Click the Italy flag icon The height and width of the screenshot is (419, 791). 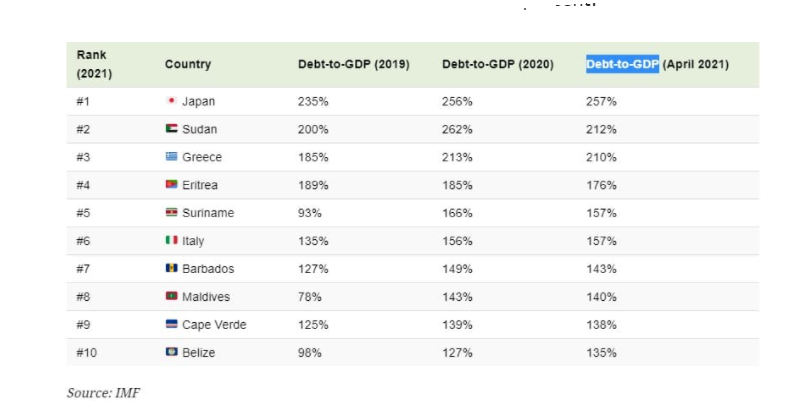pos(171,241)
